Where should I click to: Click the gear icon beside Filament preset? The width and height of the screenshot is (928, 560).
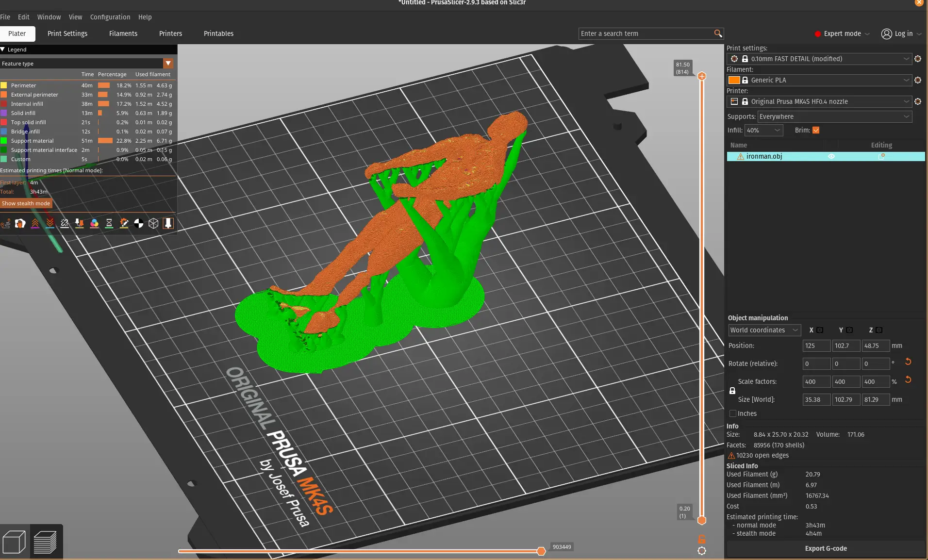click(918, 80)
